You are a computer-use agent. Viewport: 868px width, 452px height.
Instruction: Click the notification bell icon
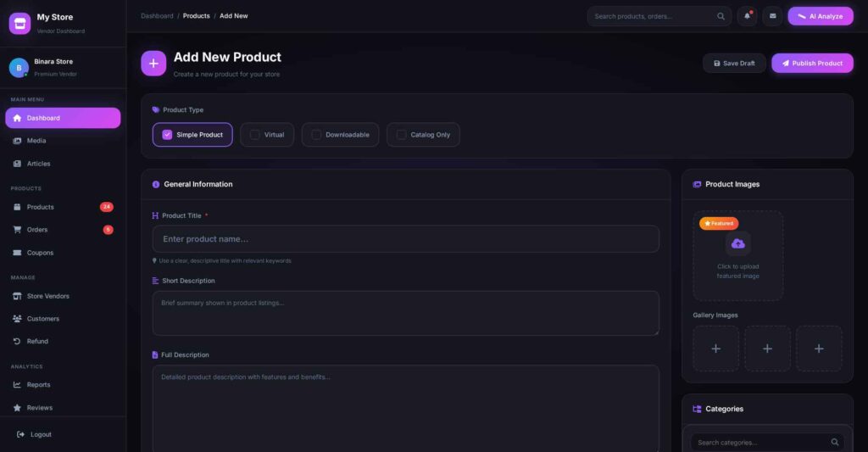pos(747,16)
